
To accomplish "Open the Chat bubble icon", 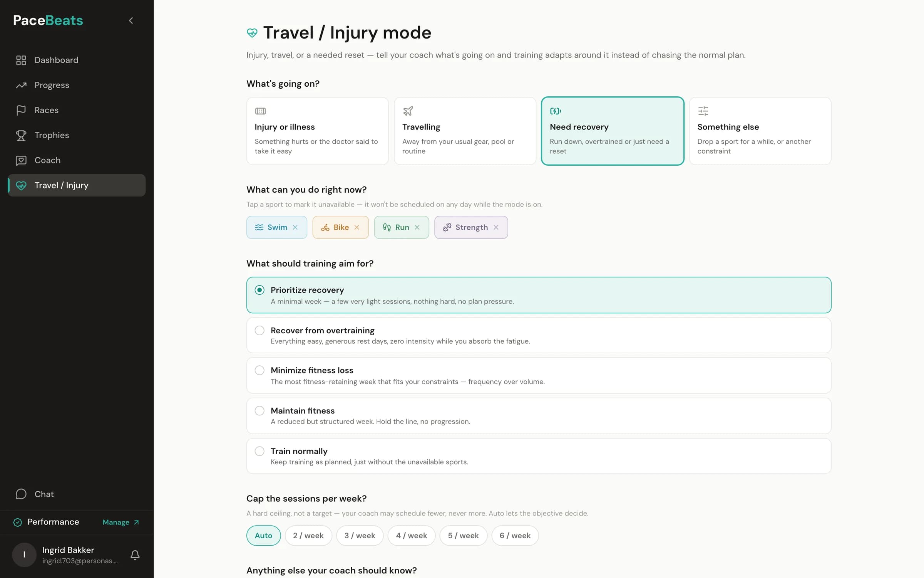I will click(21, 494).
